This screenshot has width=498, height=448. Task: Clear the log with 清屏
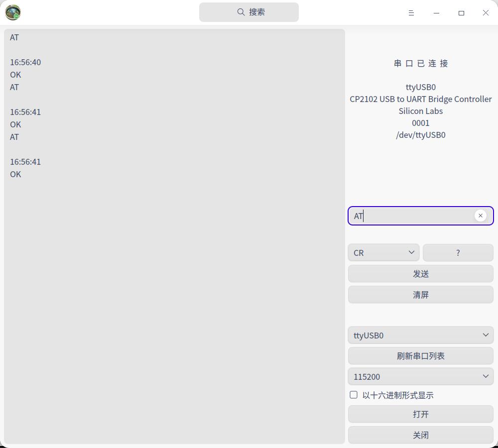[420, 295]
